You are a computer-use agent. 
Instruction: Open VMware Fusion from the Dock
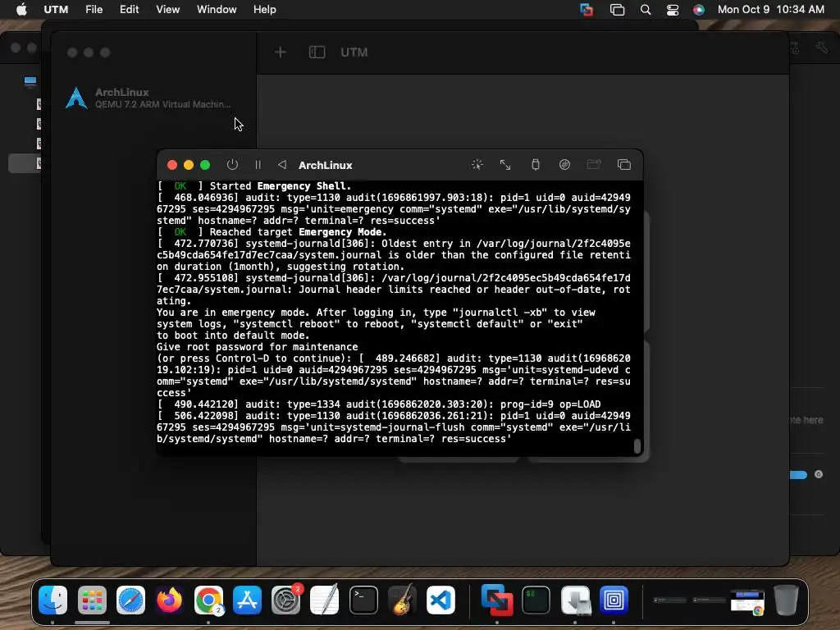497,600
